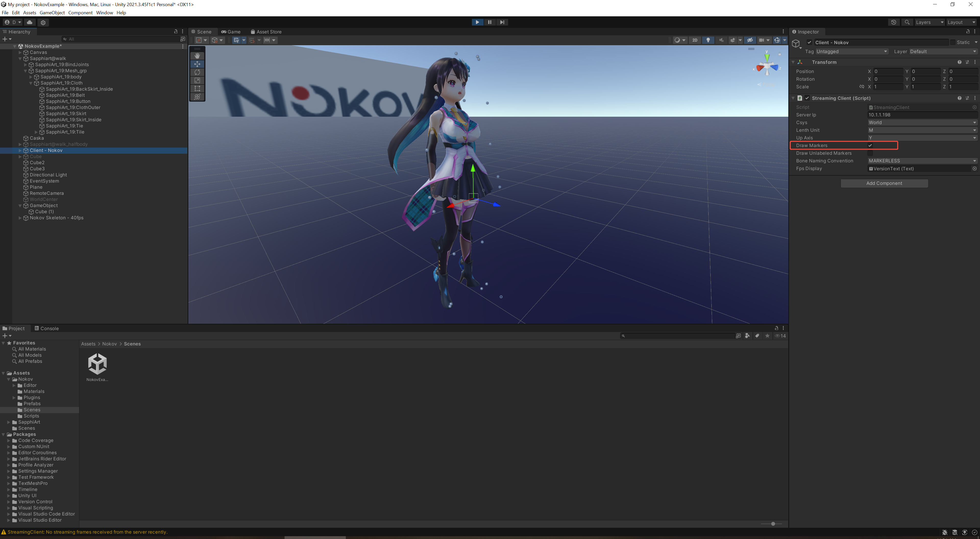Screen dimensions: 980x539
Task: Open Streaming Client component help icon
Action: pyautogui.click(x=960, y=98)
